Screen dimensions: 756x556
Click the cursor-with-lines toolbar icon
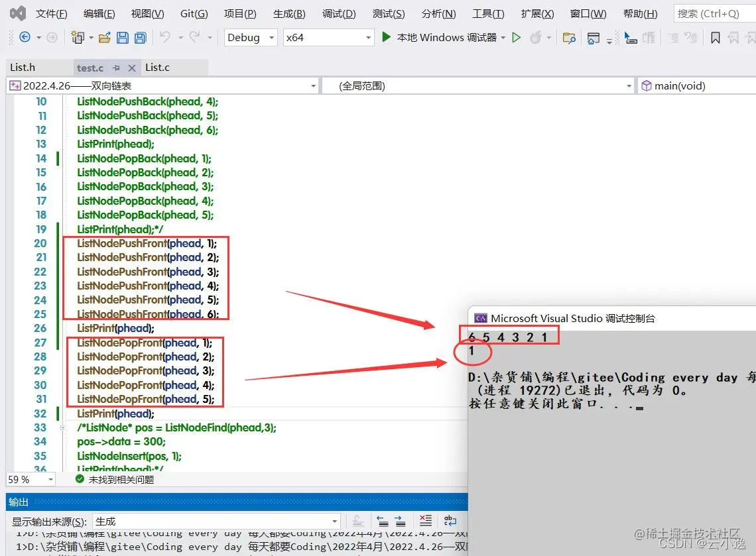631,38
